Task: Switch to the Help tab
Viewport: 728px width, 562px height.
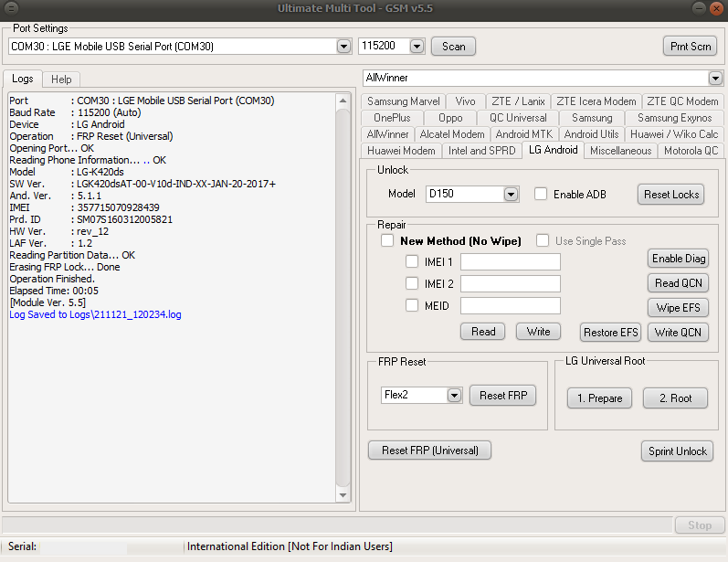Action: [61, 80]
